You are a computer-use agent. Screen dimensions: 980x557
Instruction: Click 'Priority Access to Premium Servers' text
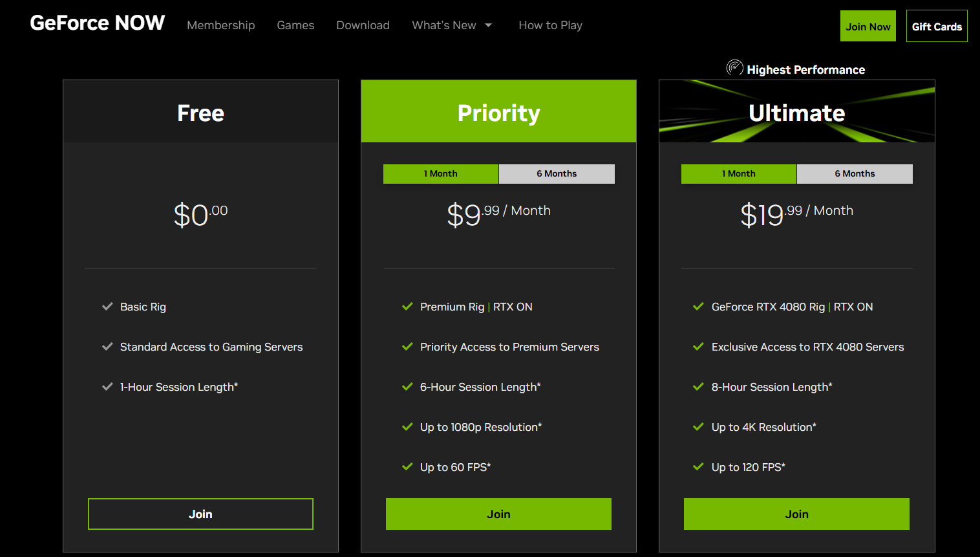tap(509, 347)
